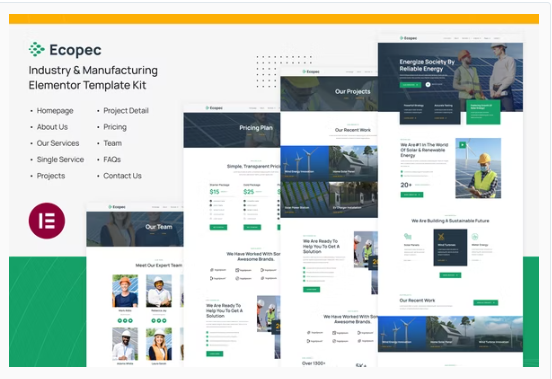This screenshot has width=552, height=379.
Task: Click 'Awesome Brands' heading on Pricing page
Action: click(x=253, y=256)
